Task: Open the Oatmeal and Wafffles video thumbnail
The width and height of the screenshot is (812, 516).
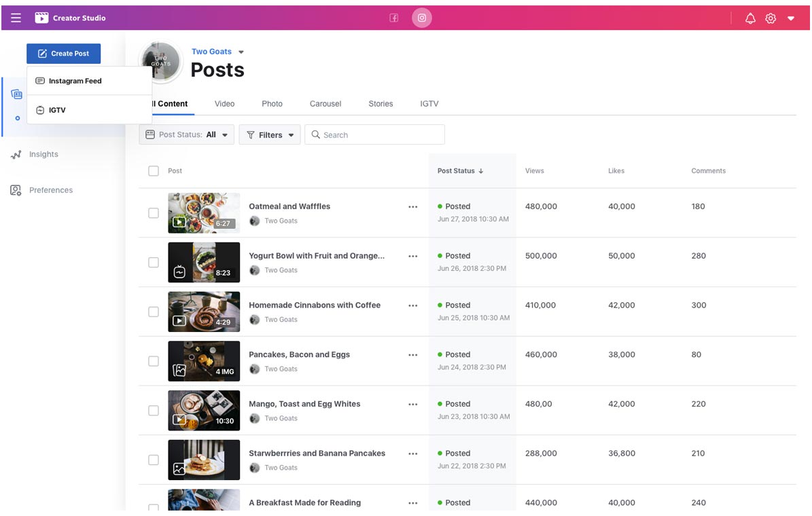Action: click(x=204, y=213)
